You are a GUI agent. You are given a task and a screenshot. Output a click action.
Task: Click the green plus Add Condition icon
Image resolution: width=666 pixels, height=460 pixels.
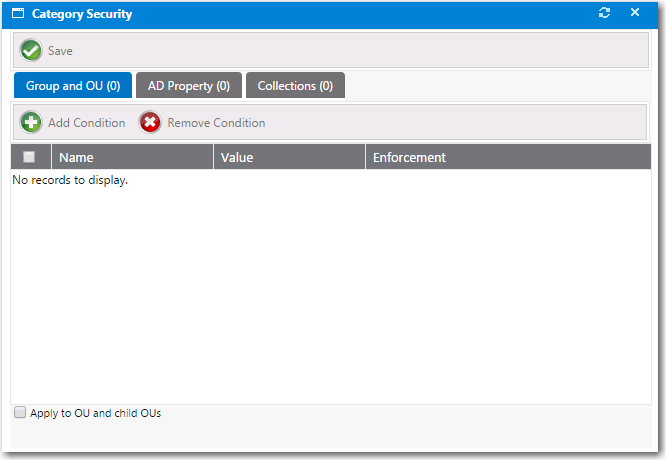[x=31, y=123]
